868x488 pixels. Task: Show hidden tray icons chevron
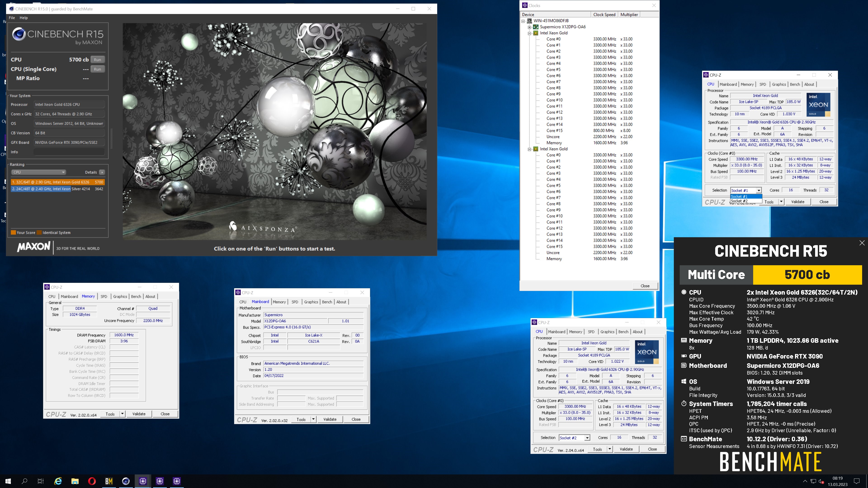tap(805, 481)
